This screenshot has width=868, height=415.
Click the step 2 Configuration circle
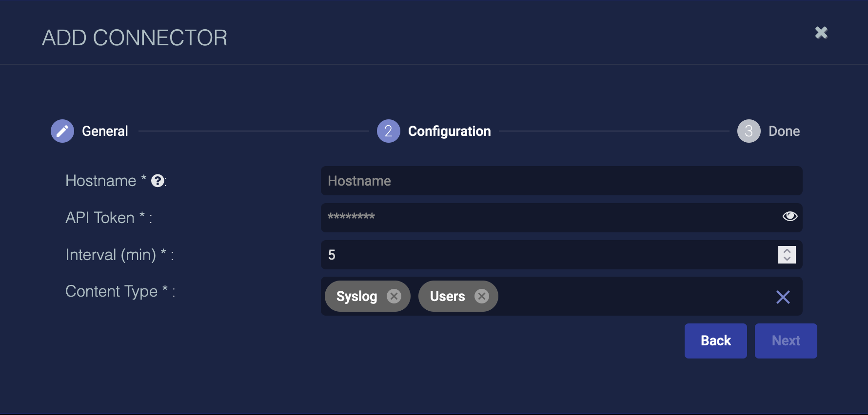coord(388,131)
